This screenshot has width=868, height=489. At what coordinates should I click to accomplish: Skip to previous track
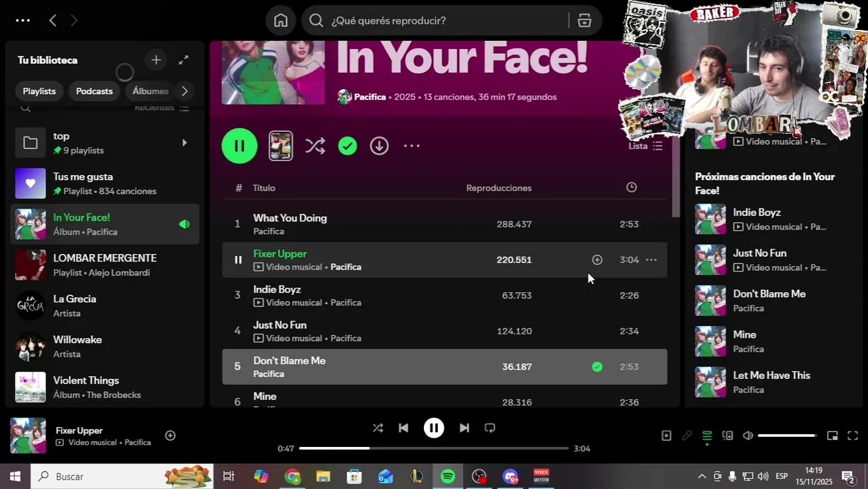pos(403,428)
